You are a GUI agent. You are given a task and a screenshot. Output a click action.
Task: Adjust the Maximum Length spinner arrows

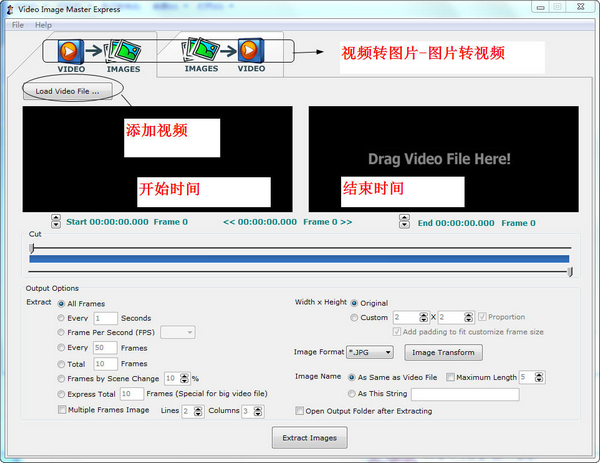pyautogui.click(x=541, y=377)
